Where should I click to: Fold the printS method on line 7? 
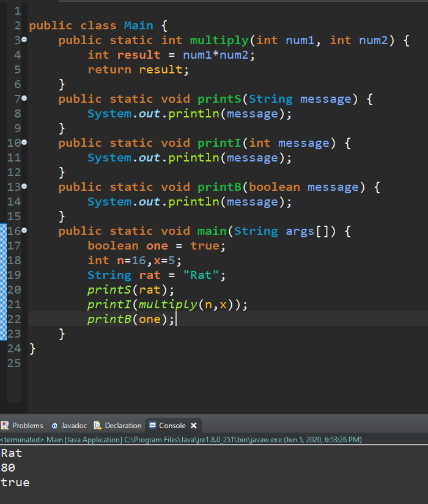click(24, 99)
